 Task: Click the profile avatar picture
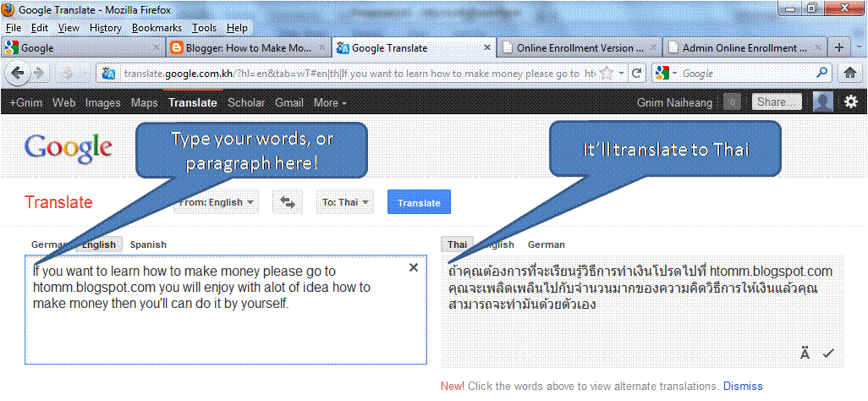tap(823, 102)
